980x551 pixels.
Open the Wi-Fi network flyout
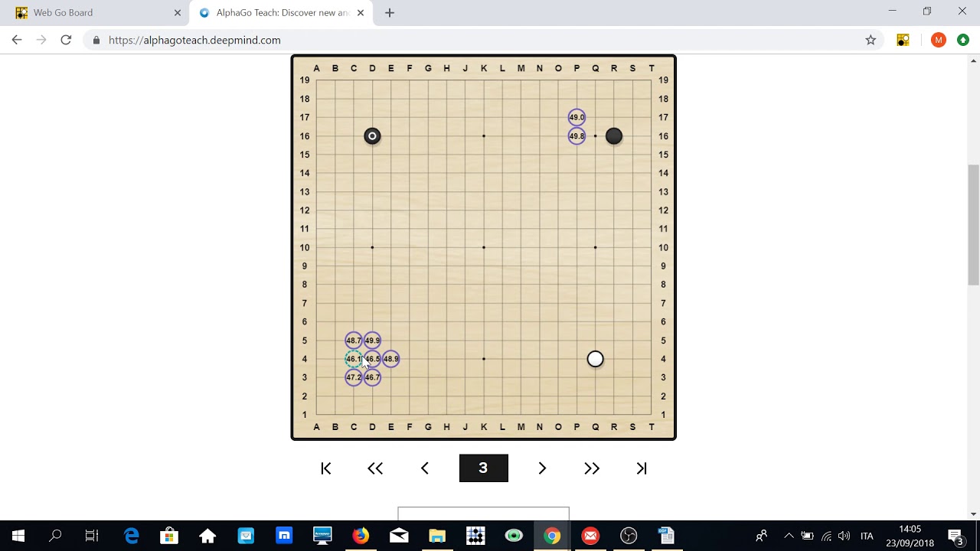click(x=827, y=536)
